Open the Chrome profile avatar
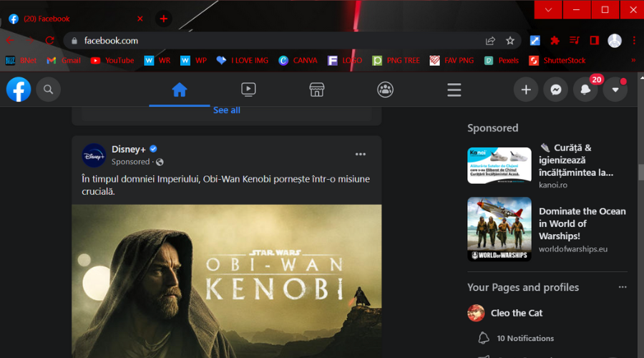The width and height of the screenshot is (644, 358). tap(615, 40)
